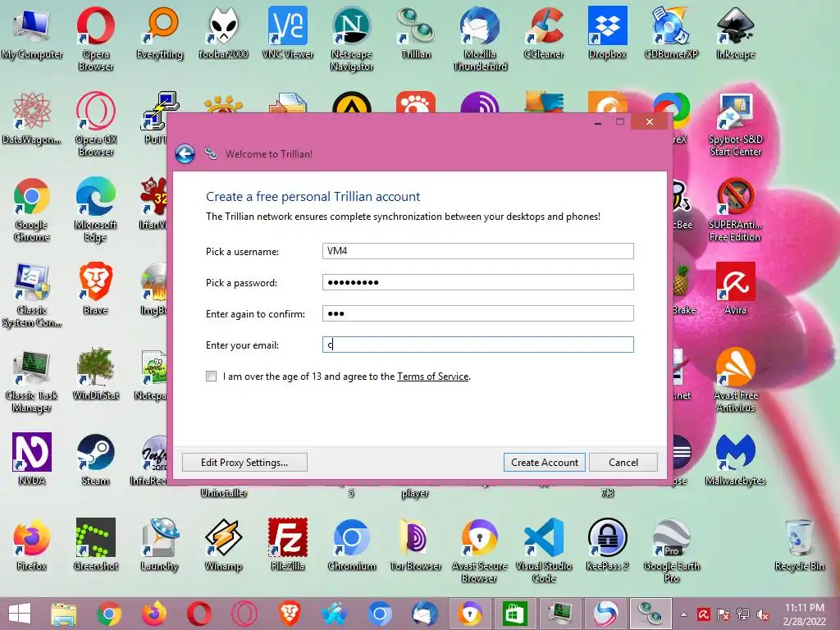
Task: Select the Everything search desktop icon
Action: pos(160,33)
